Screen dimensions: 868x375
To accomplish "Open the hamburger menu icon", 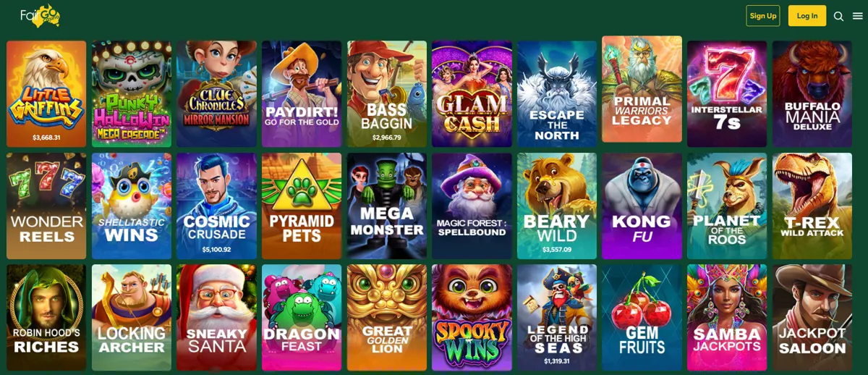I will [858, 16].
